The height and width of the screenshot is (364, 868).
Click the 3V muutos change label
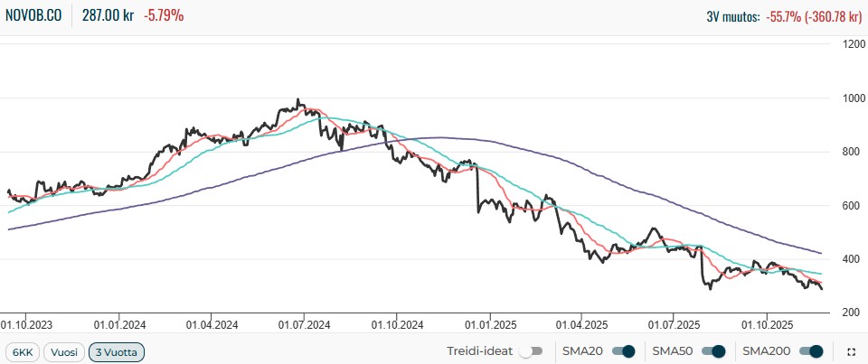tap(733, 17)
